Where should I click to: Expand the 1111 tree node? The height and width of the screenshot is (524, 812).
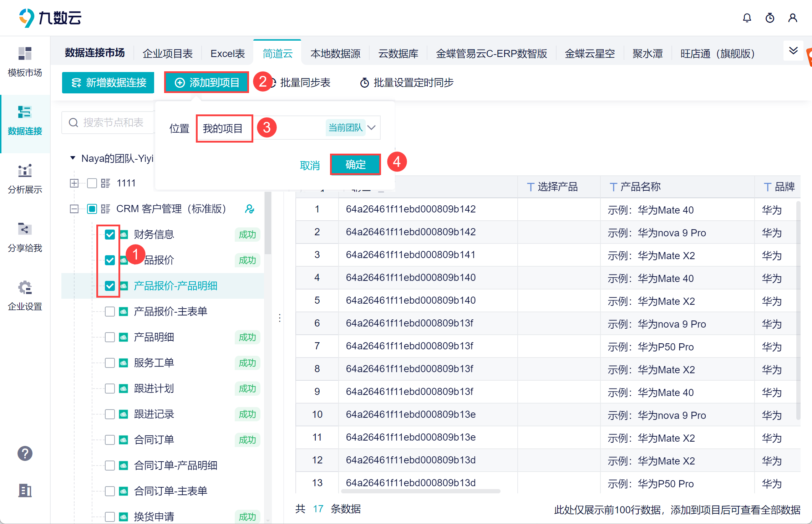coord(74,183)
